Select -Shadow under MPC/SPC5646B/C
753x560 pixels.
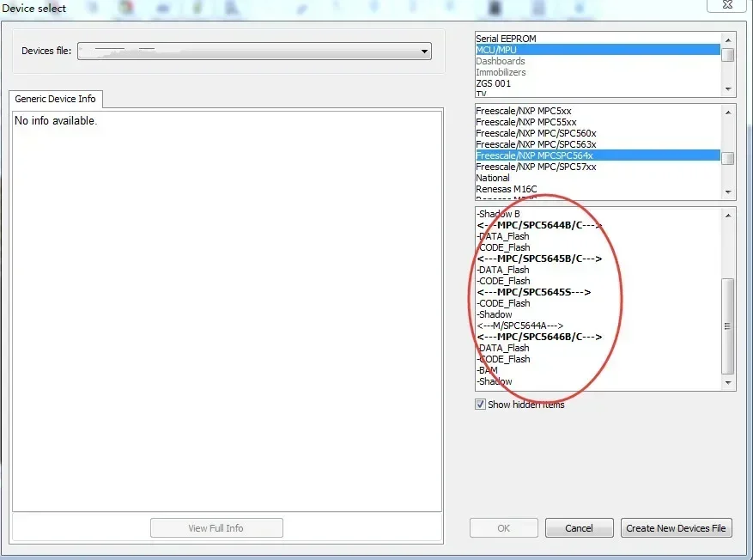(598, 381)
